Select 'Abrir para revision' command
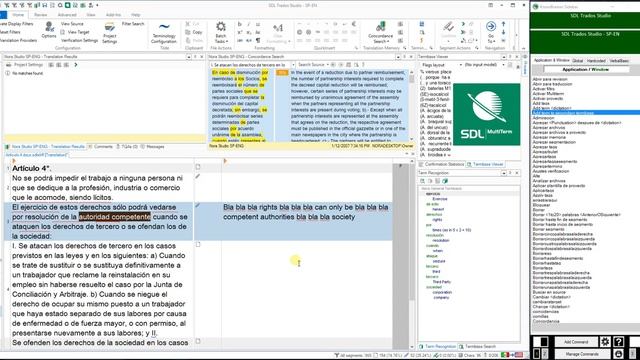The image size is (640, 360). coord(549,79)
